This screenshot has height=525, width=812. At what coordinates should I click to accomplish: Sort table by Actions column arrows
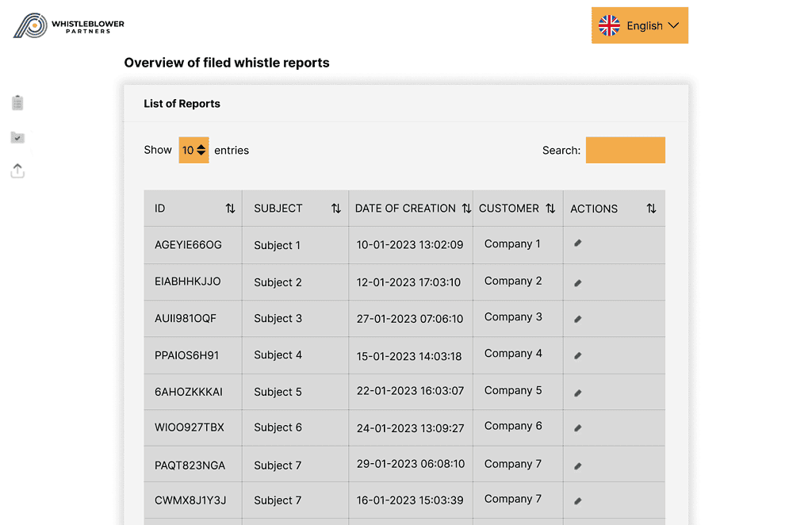tap(652, 208)
